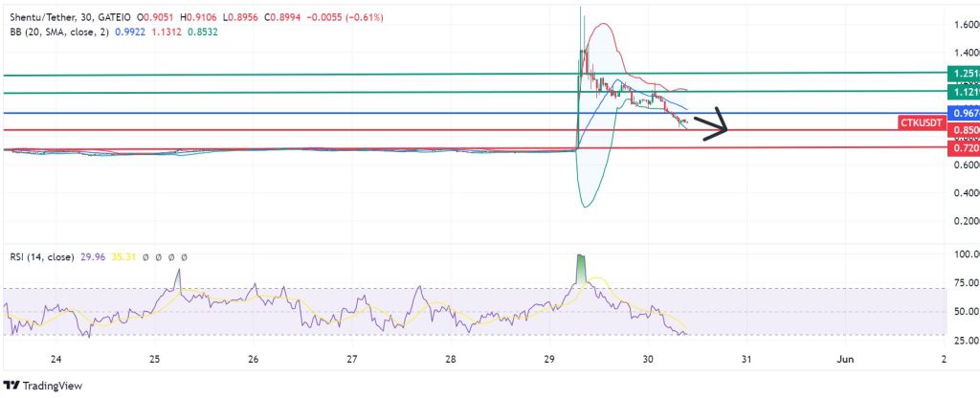Select the CTKUSDT symbol price tag
The width and height of the screenshot is (980, 398).
click(x=921, y=122)
